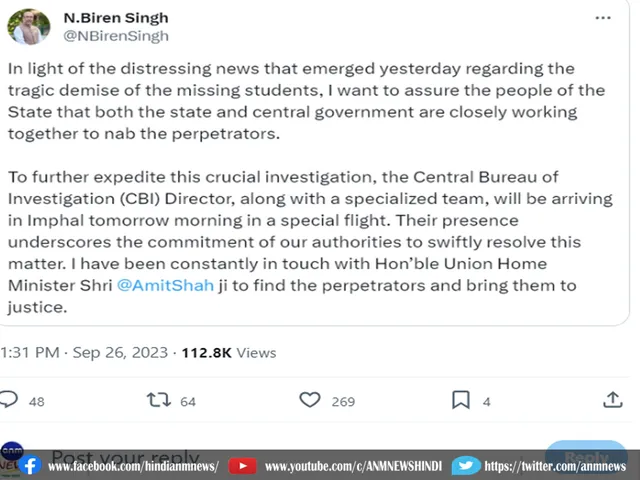
Task: Open the www.facebook.com/hindianmnews/ link
Action: point(133,467)
